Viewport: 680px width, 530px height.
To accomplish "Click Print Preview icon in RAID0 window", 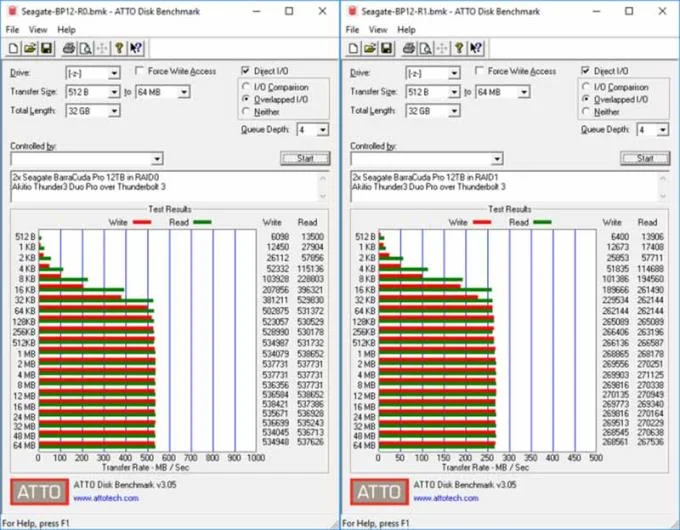I will tap(85, 48).
